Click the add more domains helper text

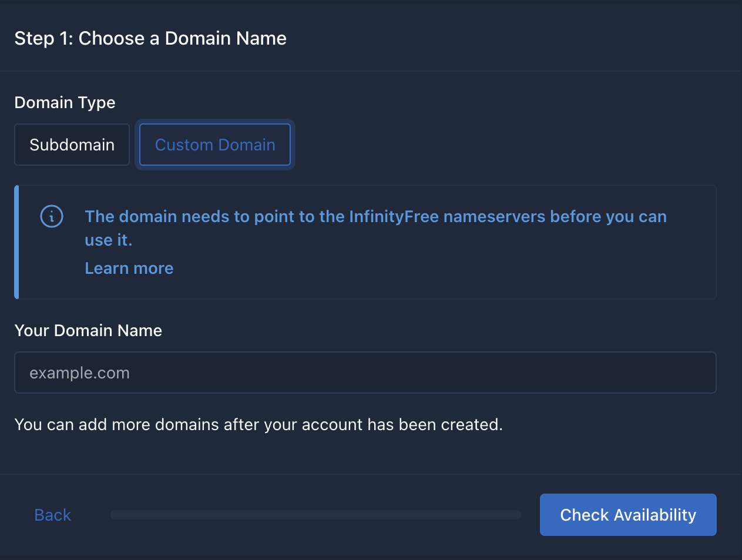click(x=258, y=424)
